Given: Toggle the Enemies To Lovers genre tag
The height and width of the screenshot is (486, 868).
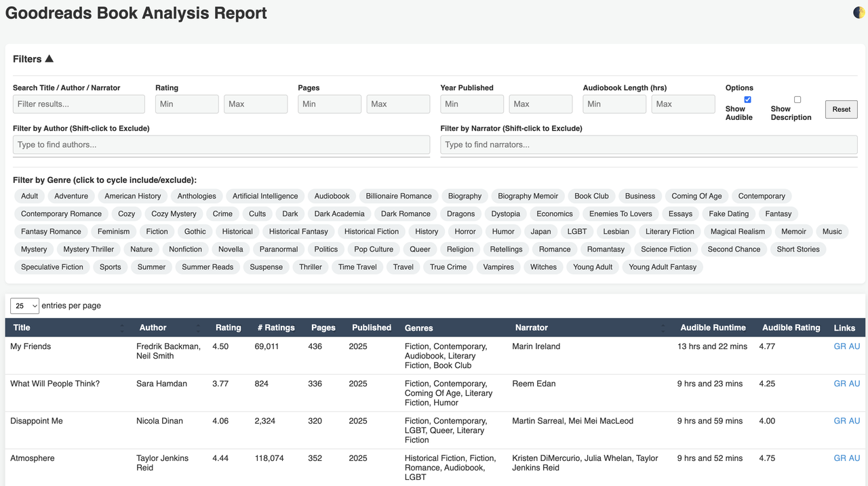Looking at the screenshot, I should (620, 214).
